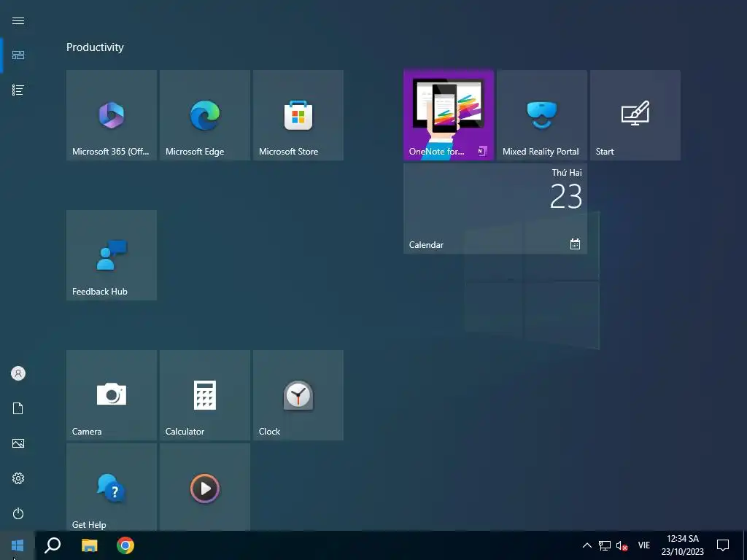
Task: Open the OneNote for Windows tile
Action: click(449, 115)
